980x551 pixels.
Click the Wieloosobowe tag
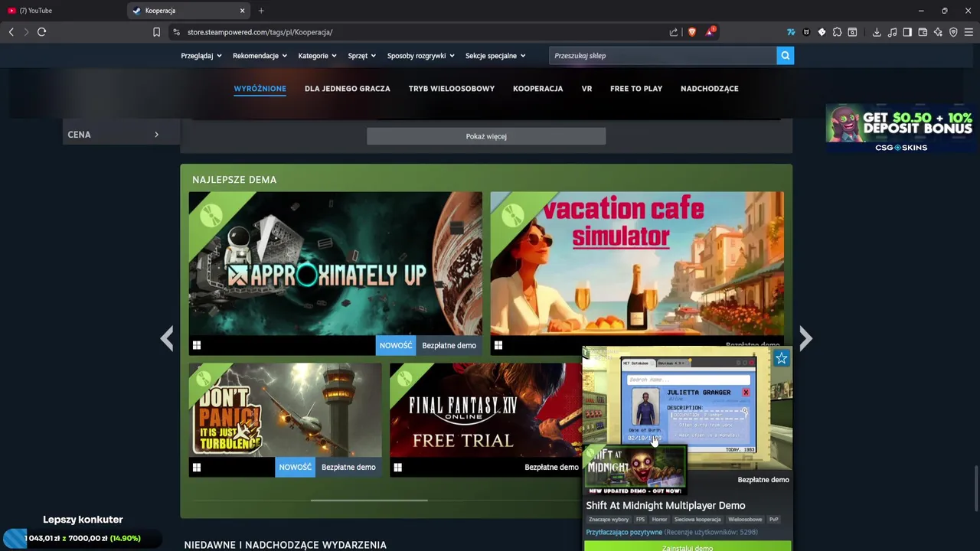[x=745, y=520]
